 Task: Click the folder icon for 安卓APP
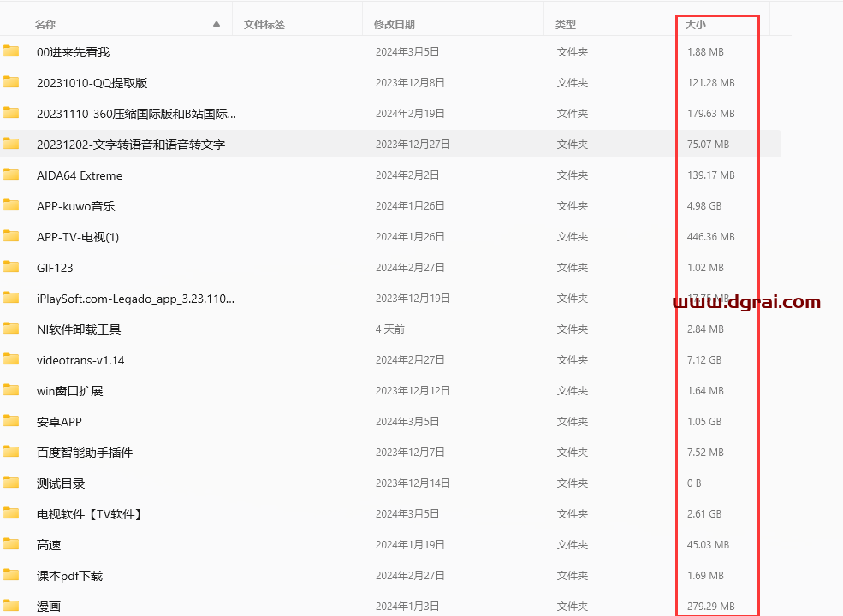11,421
